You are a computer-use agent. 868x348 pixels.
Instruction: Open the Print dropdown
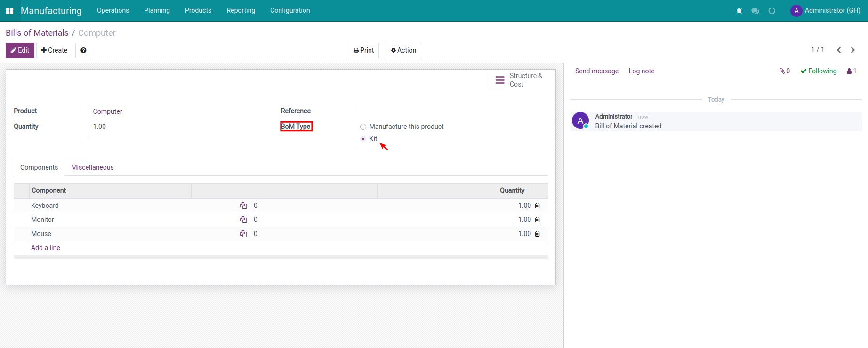363,50
